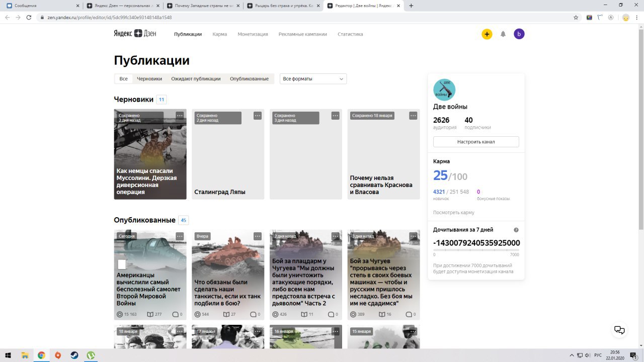Open the Карма navigation item
Image resolution: width=644 pixels, height=362 pixels.
(x=219, y=34)
